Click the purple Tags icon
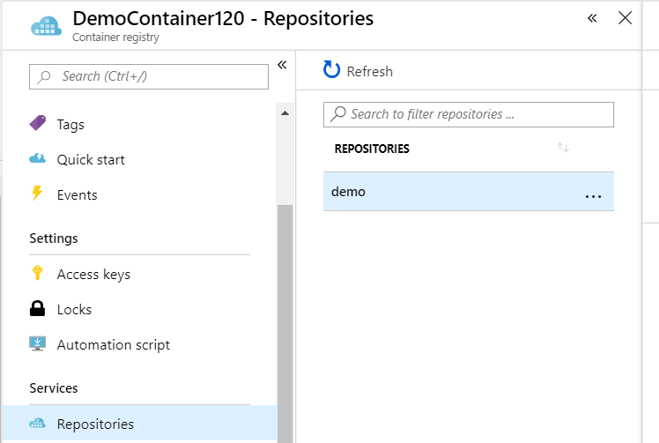This screenshot has width=659, height=443. [x=38, y=123]
